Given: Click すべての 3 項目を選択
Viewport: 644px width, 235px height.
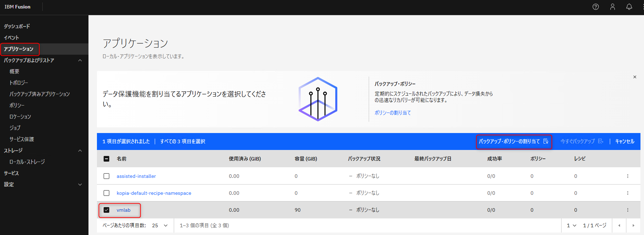Looking at the screenshot, I should click(183, 141).
